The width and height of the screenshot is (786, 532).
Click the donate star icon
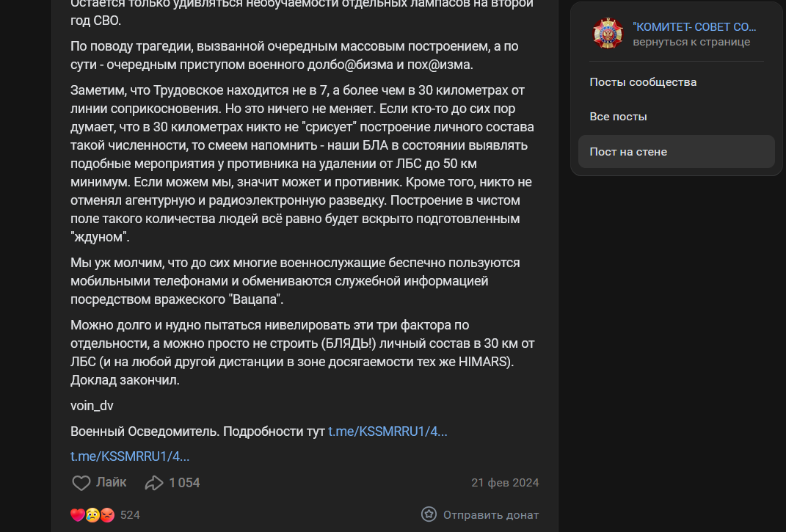429,514
